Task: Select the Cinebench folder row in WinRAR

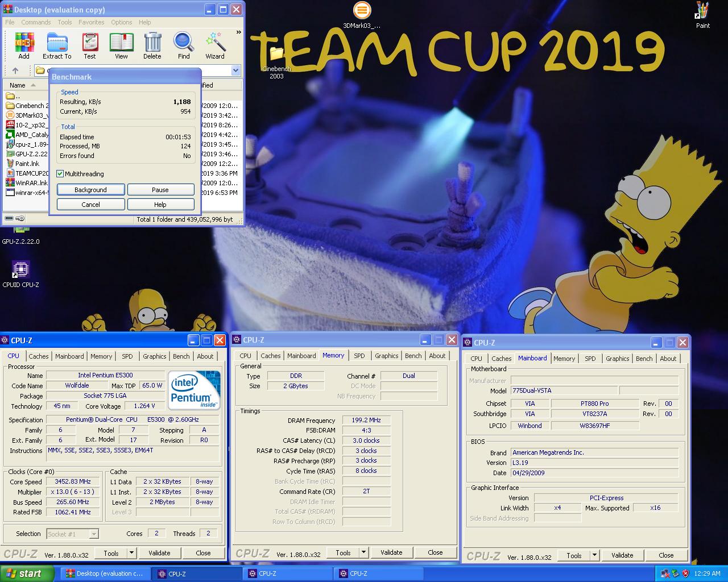Action: pos(27,106)
